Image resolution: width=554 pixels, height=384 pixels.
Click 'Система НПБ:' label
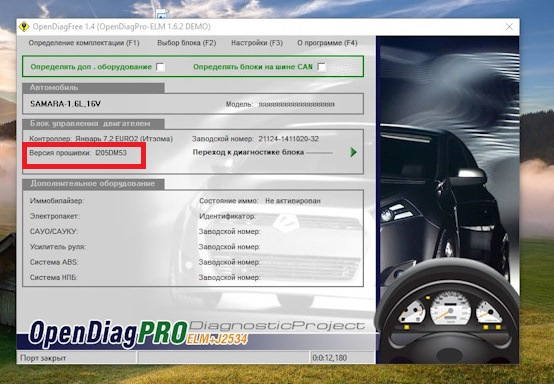tap(53, 278)
